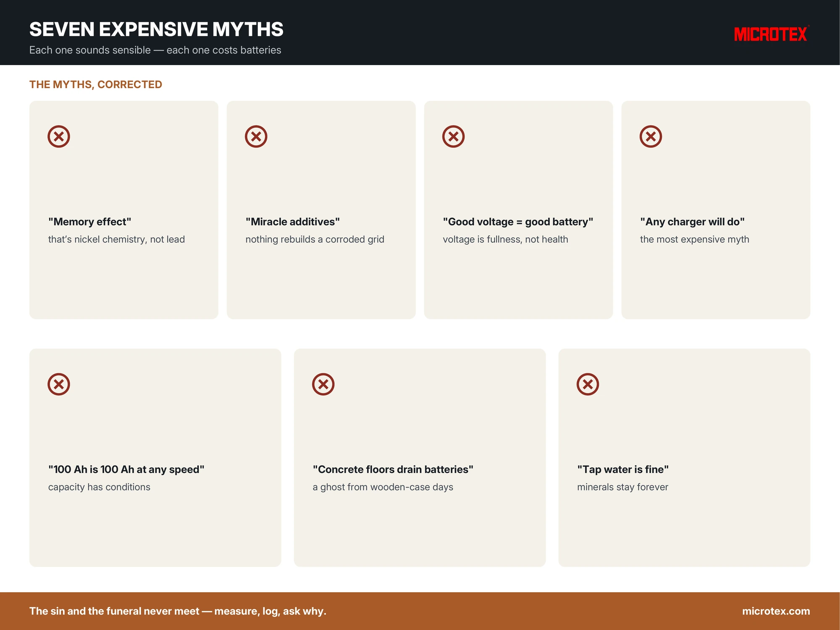Viewport: 840px width, 630px height.
Task: Click "Good voltage = good battery" heading
Action: [x=518, y=222]
